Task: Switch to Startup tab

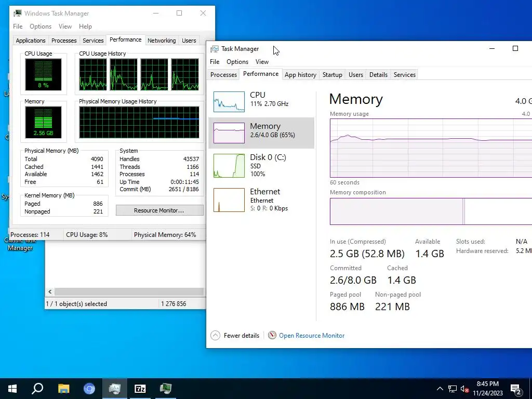Action: coord(332,75)
